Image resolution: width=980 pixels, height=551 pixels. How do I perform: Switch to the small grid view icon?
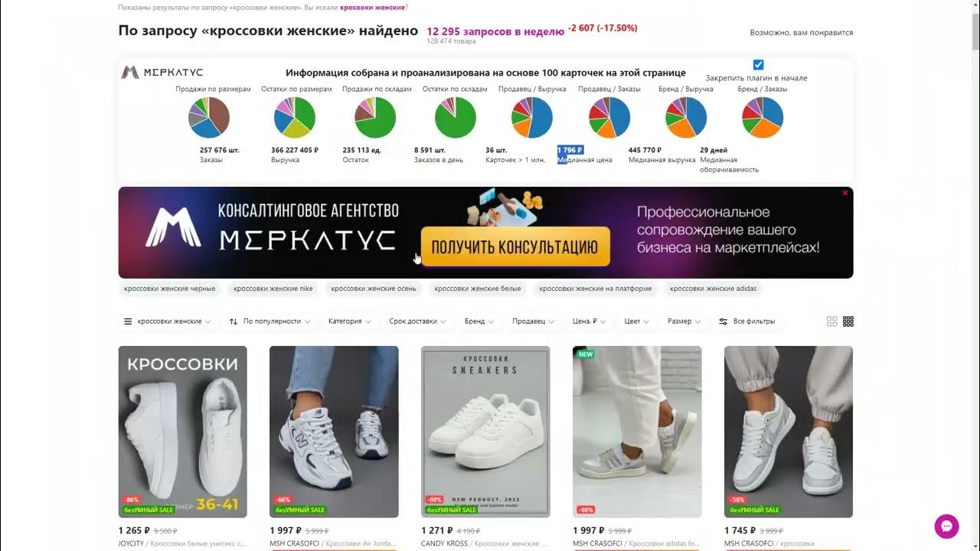(848, 321)
